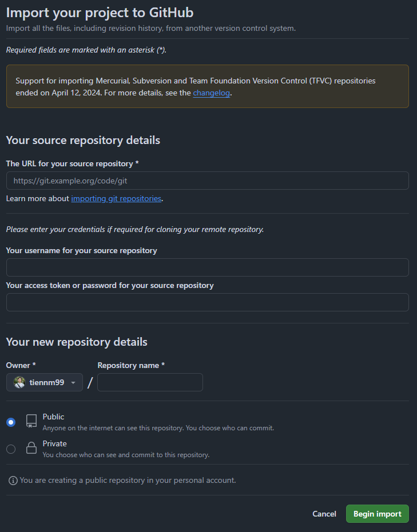Image resolution: width=417 pixels, height=532 pixels.
Task: Click the "Repository name" field label
Action: pos(130,365)
